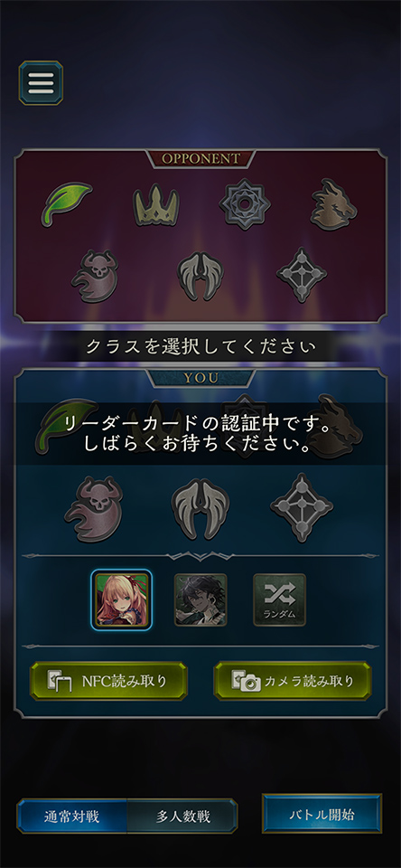Switch to 多人数戦 mode
Viewport: 401px width, 868px height.
pos(182,816)
